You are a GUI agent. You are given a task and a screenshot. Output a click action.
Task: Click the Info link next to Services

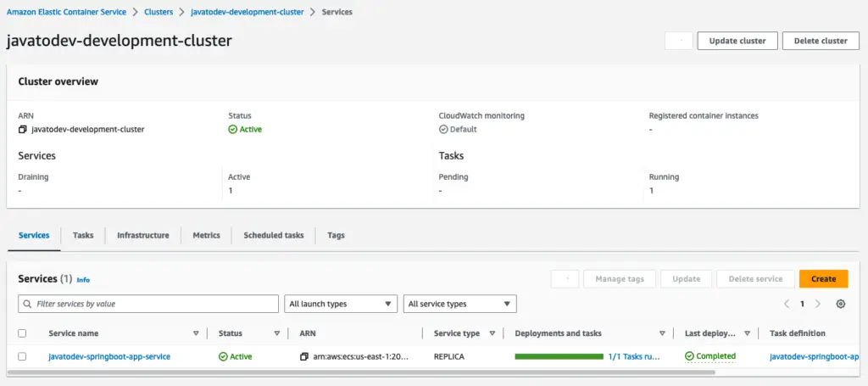(83, 280)
